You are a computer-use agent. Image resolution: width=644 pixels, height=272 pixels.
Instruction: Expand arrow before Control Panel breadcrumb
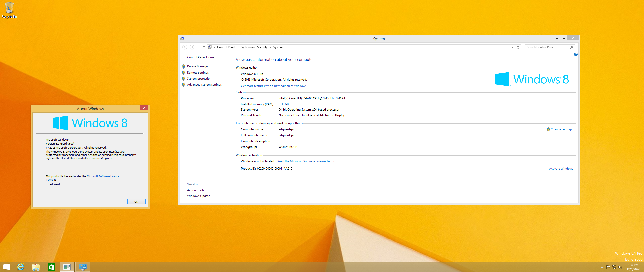(214, 47)
